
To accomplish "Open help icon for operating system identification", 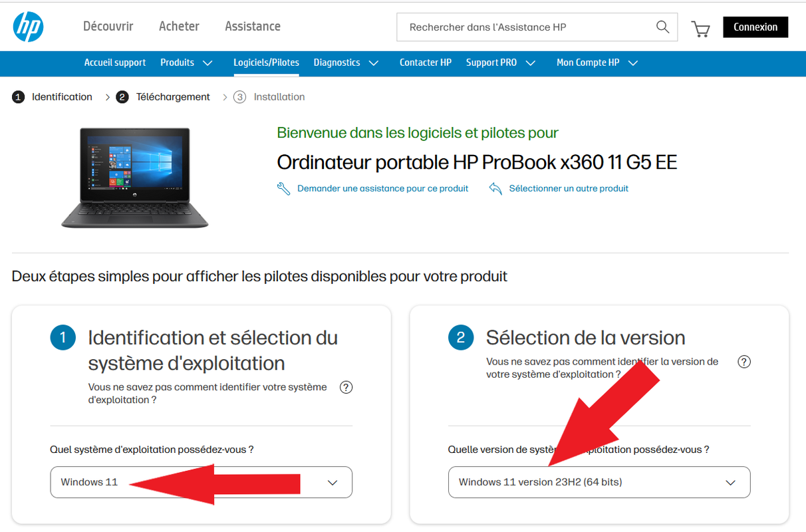I will [x=346, y=387].
